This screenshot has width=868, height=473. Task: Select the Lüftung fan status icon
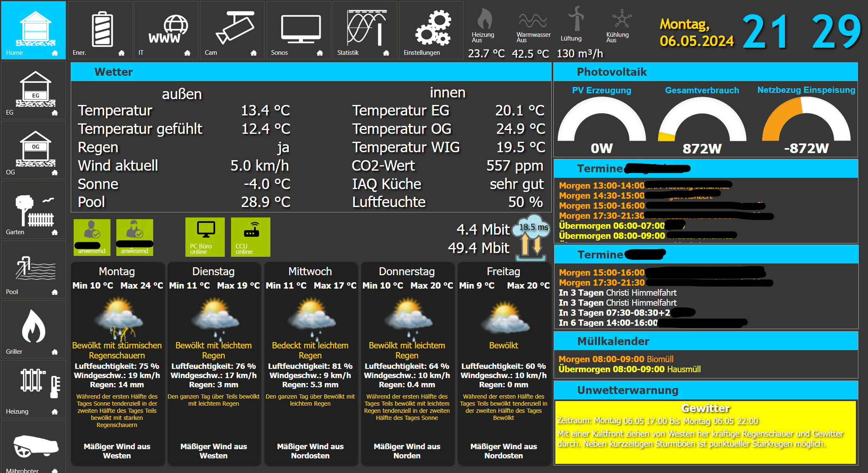tap(576, 18)
